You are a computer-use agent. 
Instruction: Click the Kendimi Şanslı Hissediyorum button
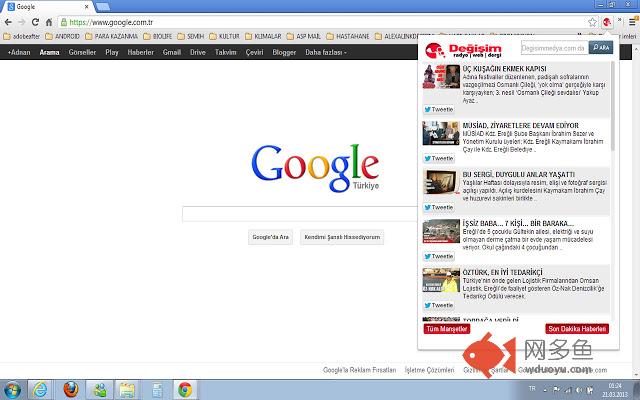click(315, 237)
